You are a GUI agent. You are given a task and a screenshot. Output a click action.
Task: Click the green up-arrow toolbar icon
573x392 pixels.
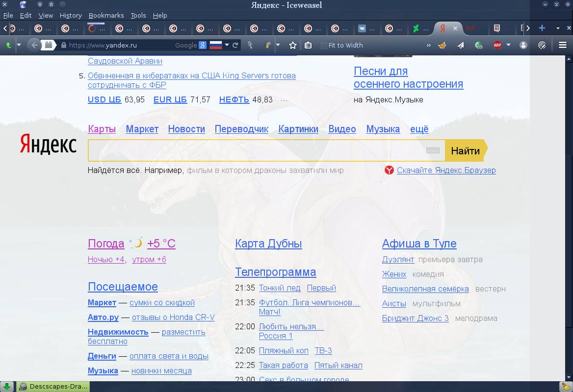tap(8, 45)
